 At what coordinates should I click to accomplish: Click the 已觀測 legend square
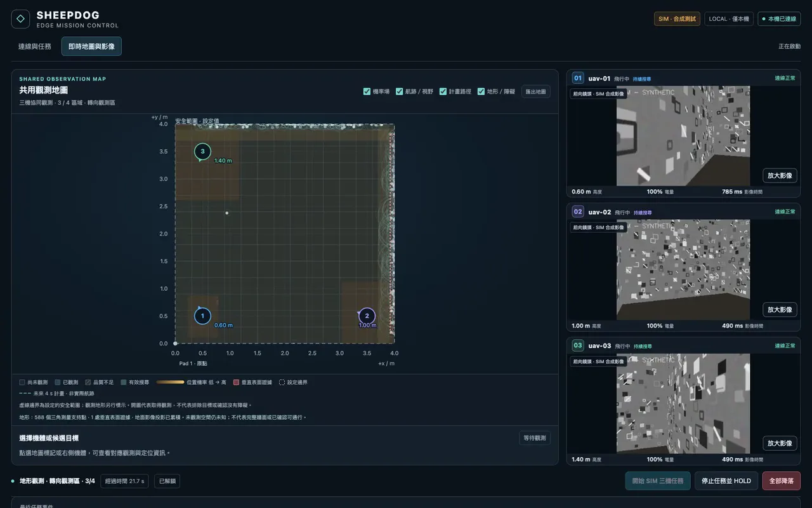pyautogui.click(x=58, y=382)
